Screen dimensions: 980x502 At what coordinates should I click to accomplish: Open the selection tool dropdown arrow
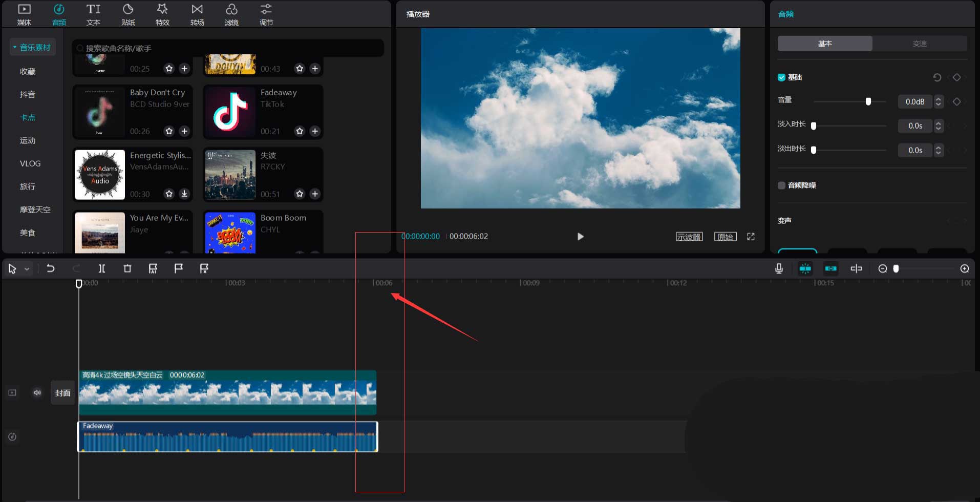pyautogui.click(x=27, y=269)
